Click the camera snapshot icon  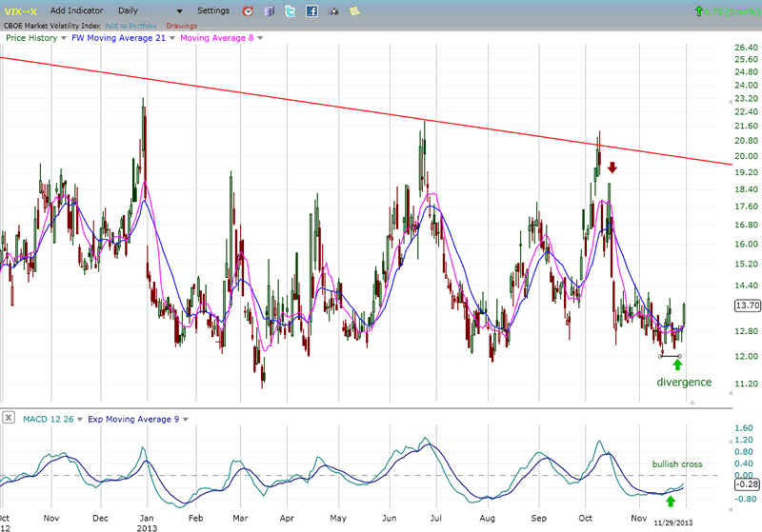tap(332, 11)
